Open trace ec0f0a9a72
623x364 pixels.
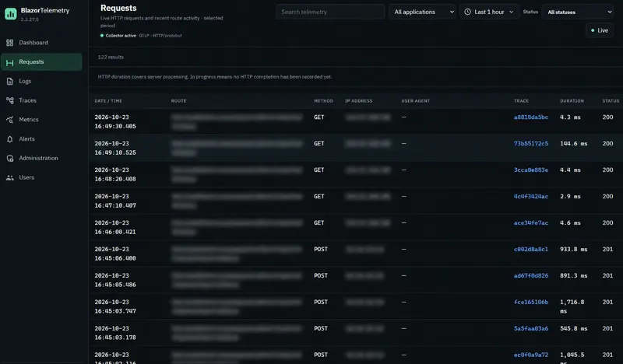[531, 355]
